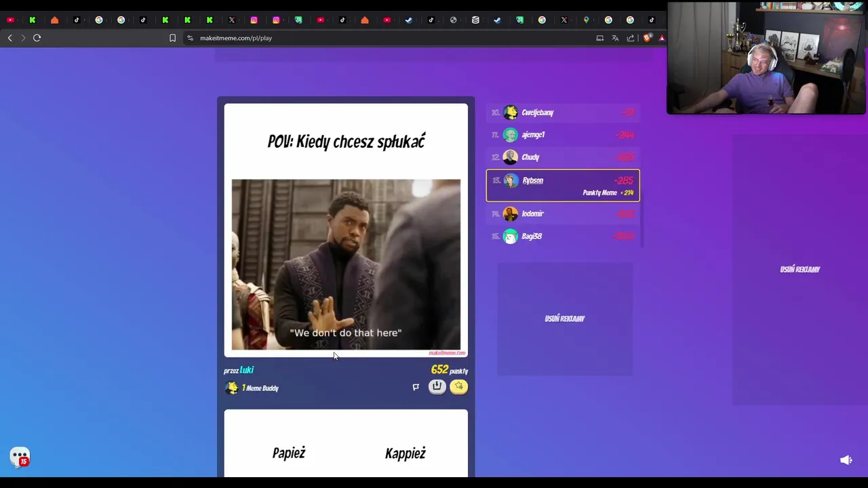
Task: Click Punkty Meme +214 under Rybson
Action: click(x=608, y=193)
